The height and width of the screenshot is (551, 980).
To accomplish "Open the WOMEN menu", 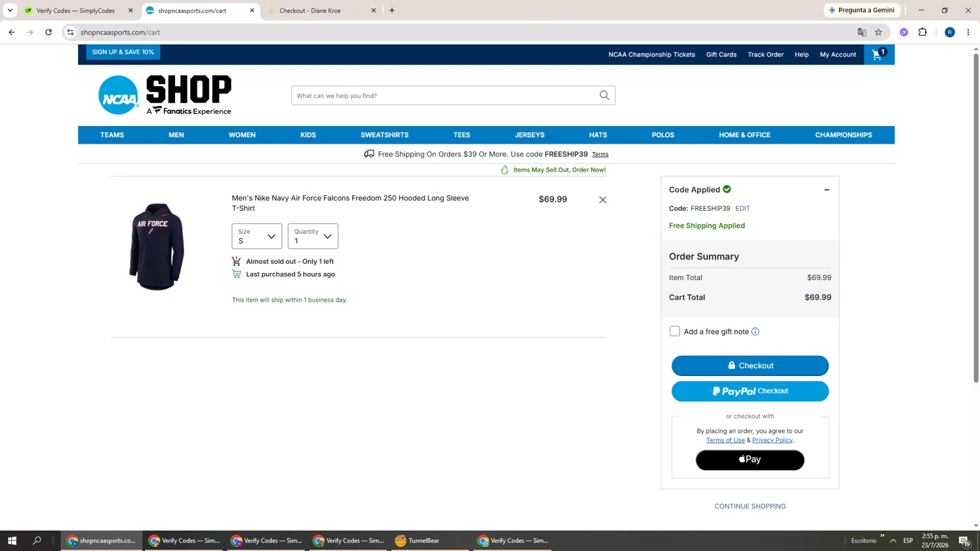I will pyautogui.click(x=242, y=135).
